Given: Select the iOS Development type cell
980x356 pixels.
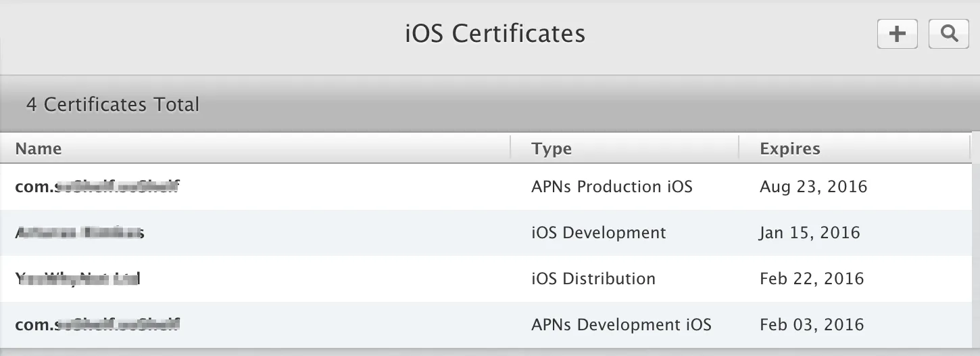Looking at the screenshot, I should point(598,233).
